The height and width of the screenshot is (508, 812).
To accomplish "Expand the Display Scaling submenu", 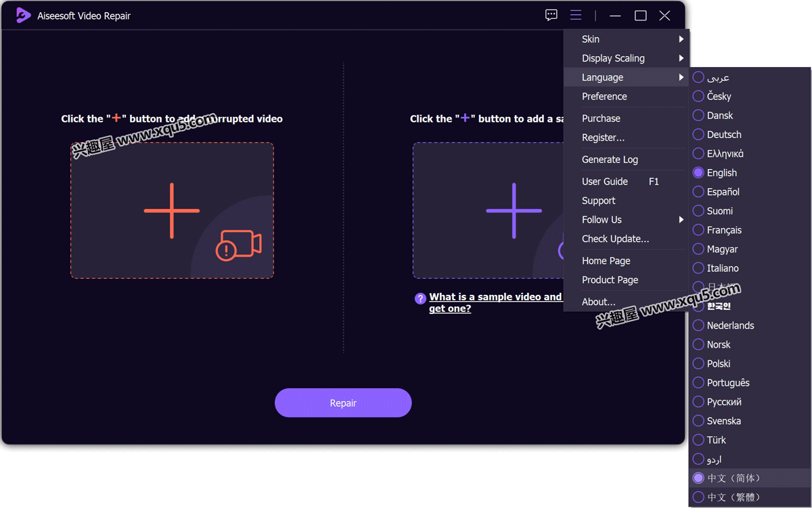I will 626,58.
